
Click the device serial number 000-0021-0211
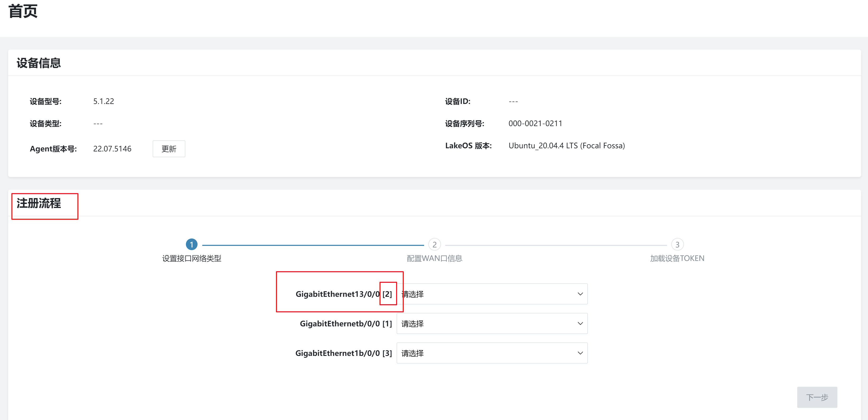click(x=536, y=123)
